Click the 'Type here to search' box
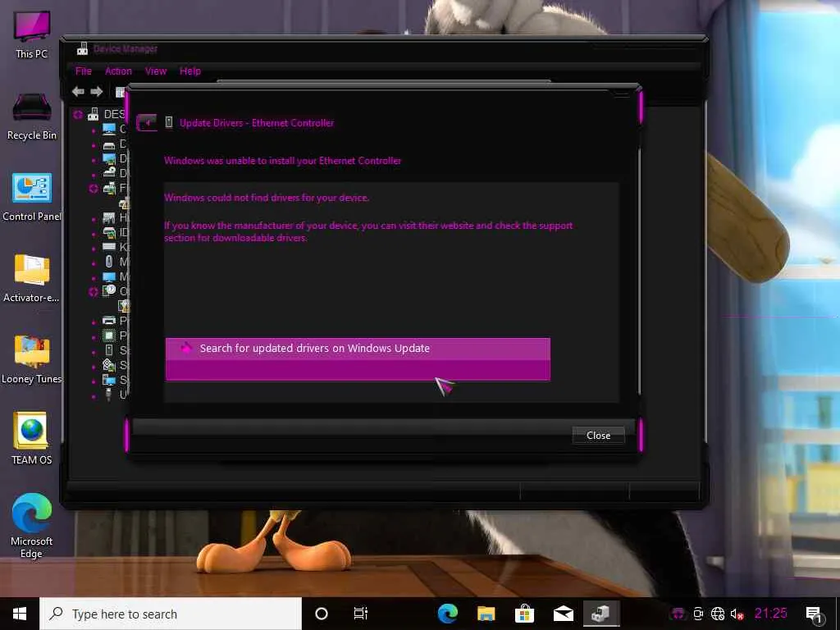This screenshot has width=840, height=630. click(x=171, y=614)
